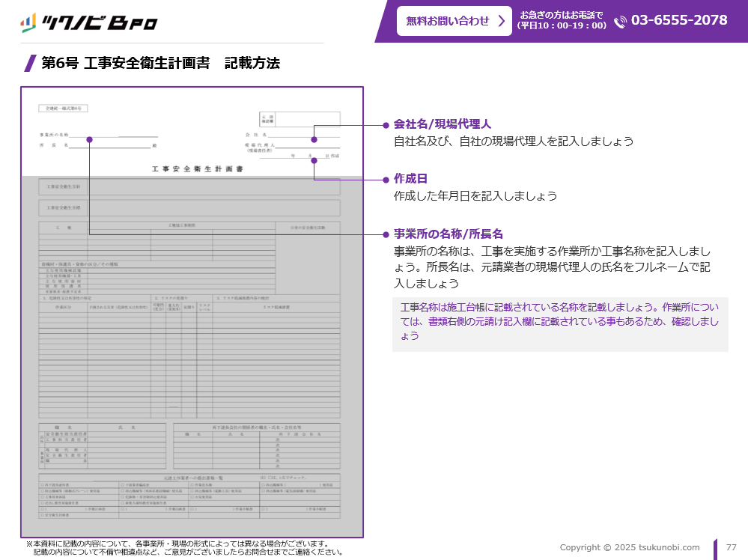Click the paragraph starting 事業所の名称は、工事を実施する
Screen dimensions: 748x560
[x=552, y=267]
